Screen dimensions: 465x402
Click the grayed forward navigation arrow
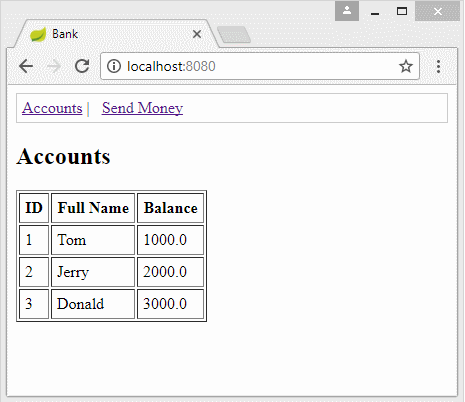click(x=54, y=66)
